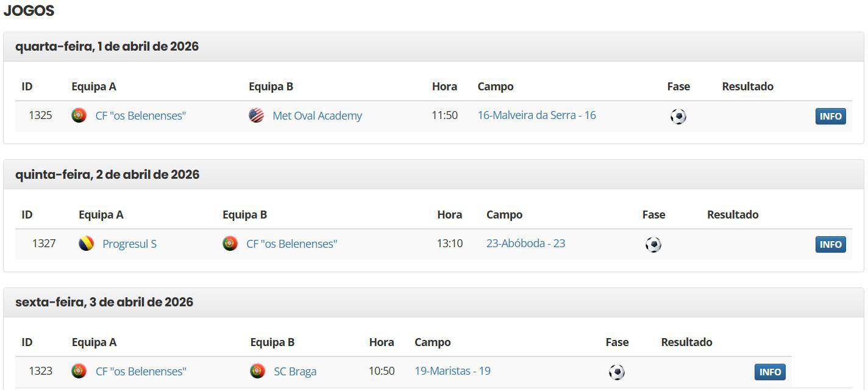This screenshot has width=868, height=390.
Task: Click the USA flag beside Met Oval Academy
Action: coord(256,115)
